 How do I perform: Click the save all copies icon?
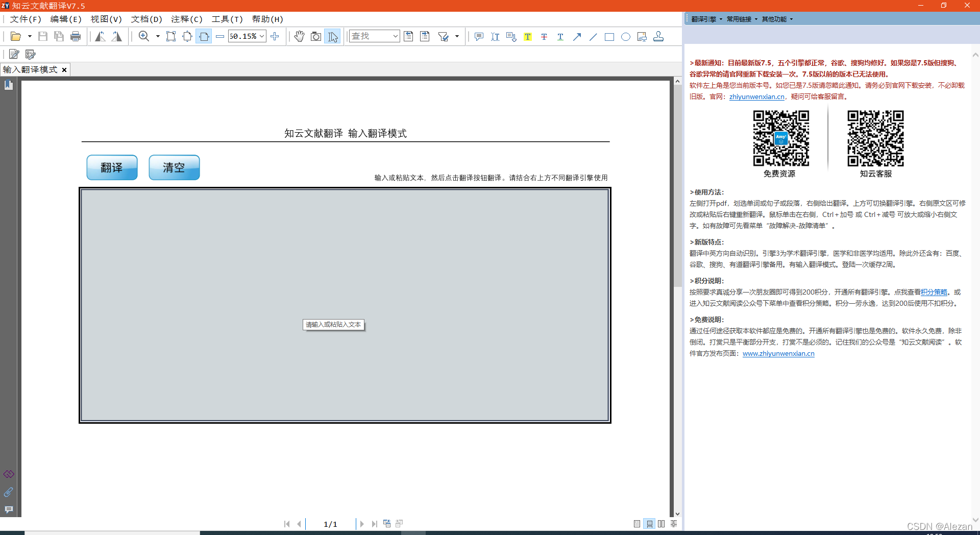coord(59,36)
